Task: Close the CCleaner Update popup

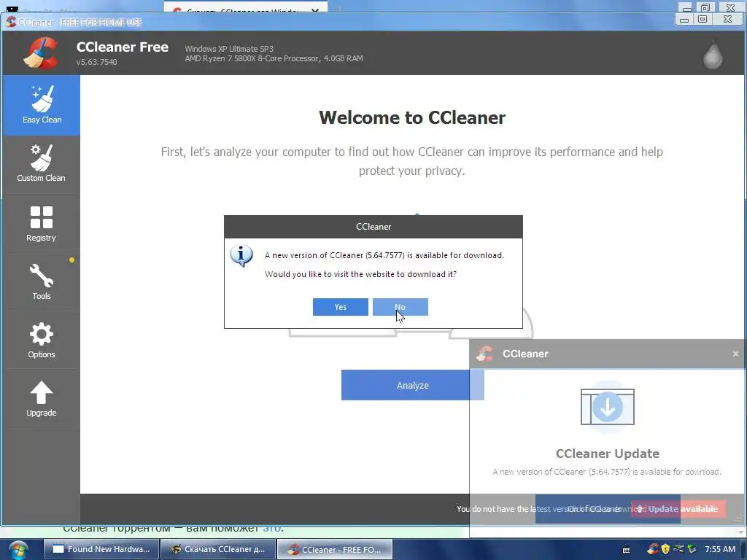Action: [x=735, y=354]
